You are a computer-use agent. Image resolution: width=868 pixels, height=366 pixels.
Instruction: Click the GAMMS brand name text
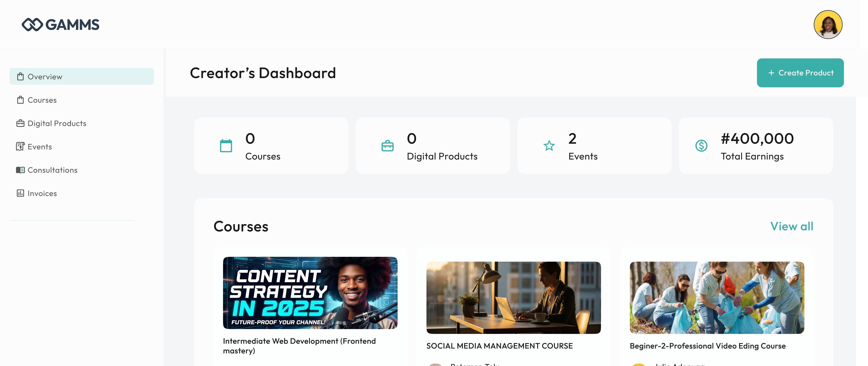click(x=72, y=25)
